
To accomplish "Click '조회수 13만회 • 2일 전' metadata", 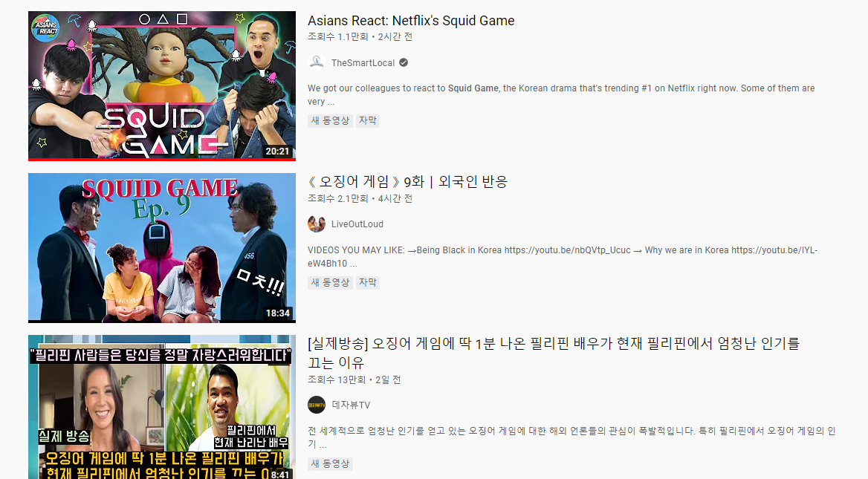I will (354, 380).
